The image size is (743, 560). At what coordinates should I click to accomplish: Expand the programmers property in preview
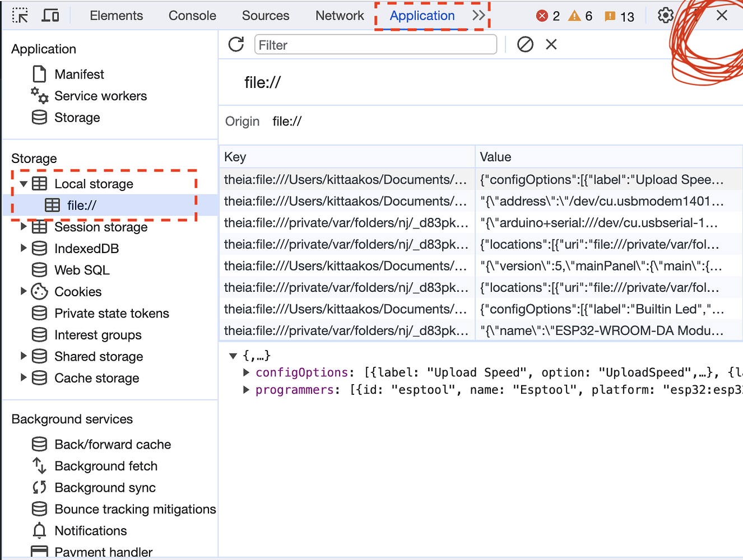(247, 390)
